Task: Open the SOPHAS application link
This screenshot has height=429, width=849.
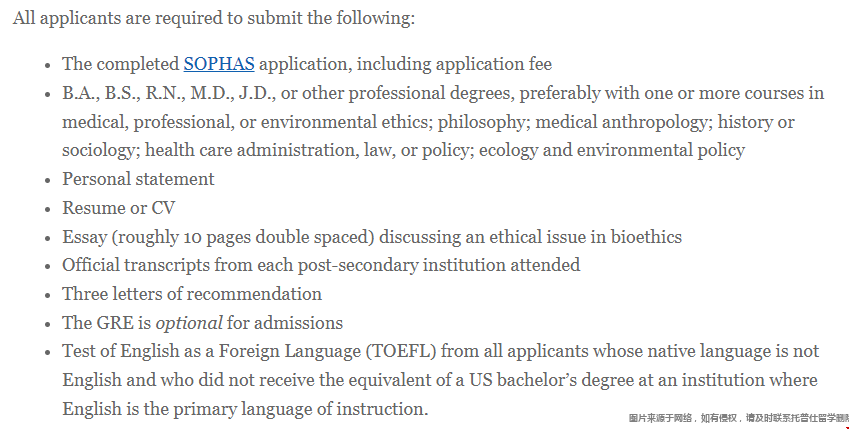Action: coord(219,64)
